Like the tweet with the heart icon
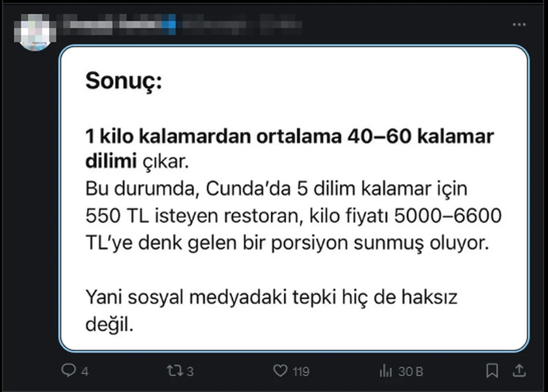 pyautogui.click(x=280, y=370)
